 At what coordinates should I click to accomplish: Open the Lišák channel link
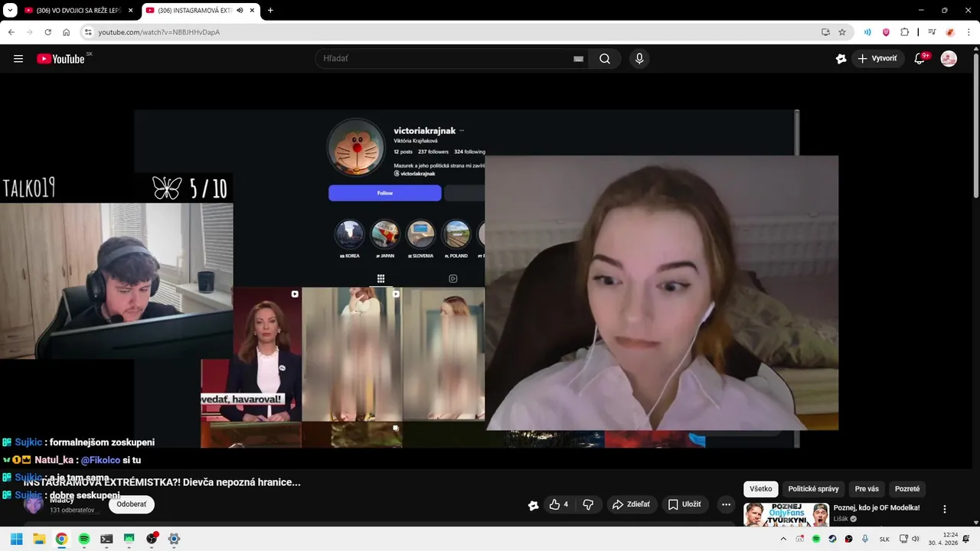pos(841,519)
